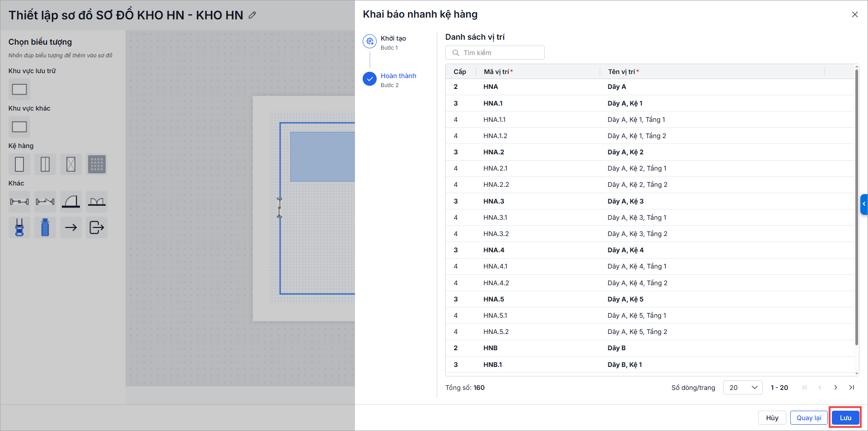The image size is (868, 431).
Task: Click the arrow direction icon
Action: (71, 227)
